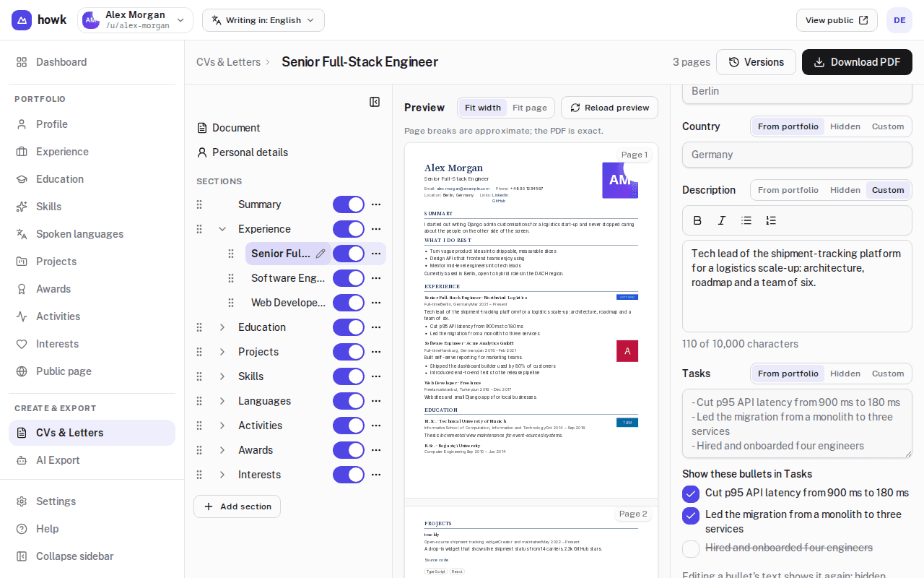Open the Dashboard page in sidebar
The width and height of the screenshot is (924, 578).
(x=92, y=62)
